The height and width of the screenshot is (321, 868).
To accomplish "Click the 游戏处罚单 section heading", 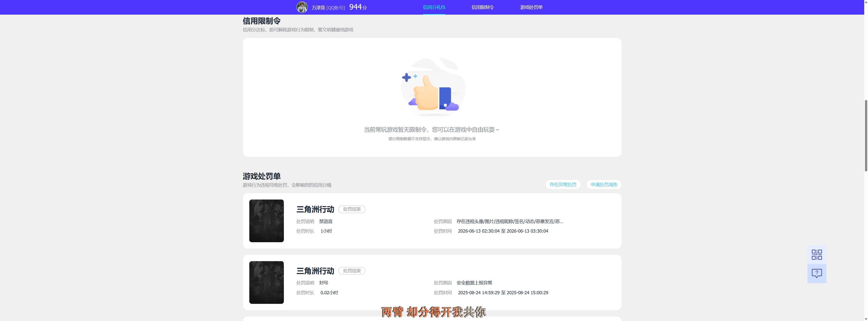I will [261, 176].
